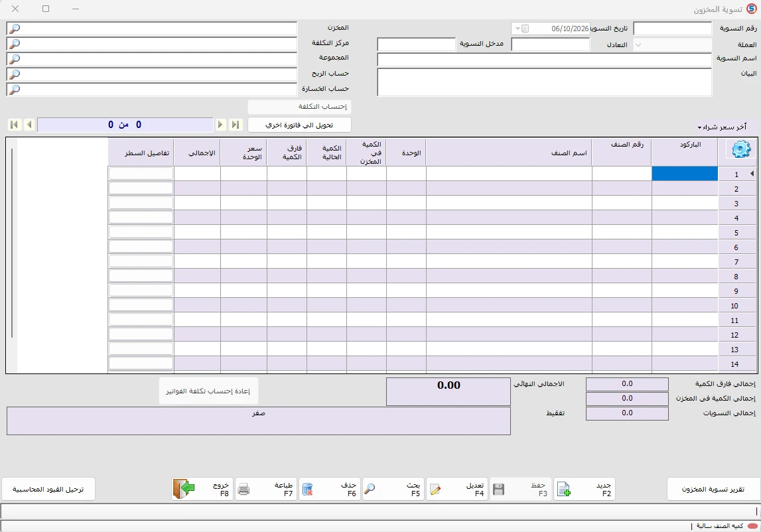Click the right-pointing arrow with bar navigation icon
Screen dimensions: 761x532
pyautogui.click(x=236, y=125)
